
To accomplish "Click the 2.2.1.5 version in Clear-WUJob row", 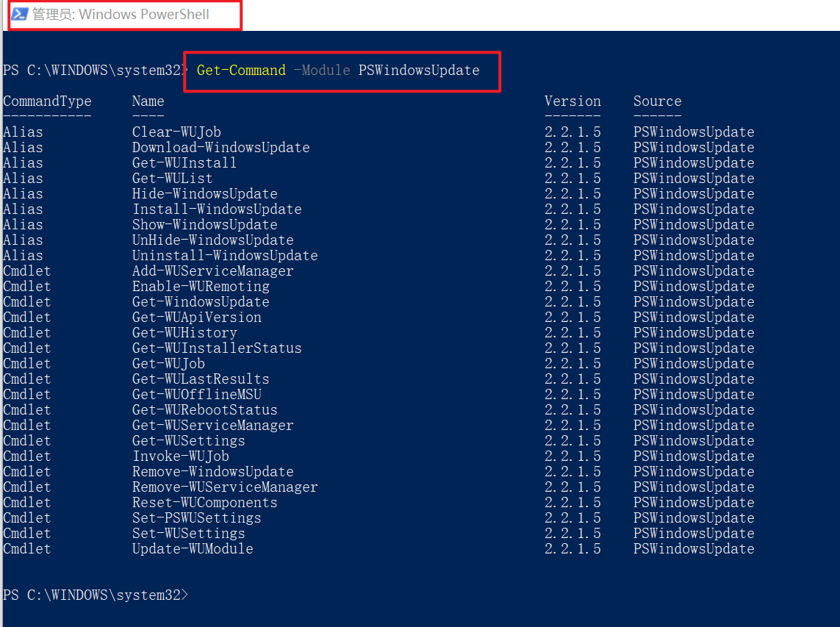I will [572, 132].
